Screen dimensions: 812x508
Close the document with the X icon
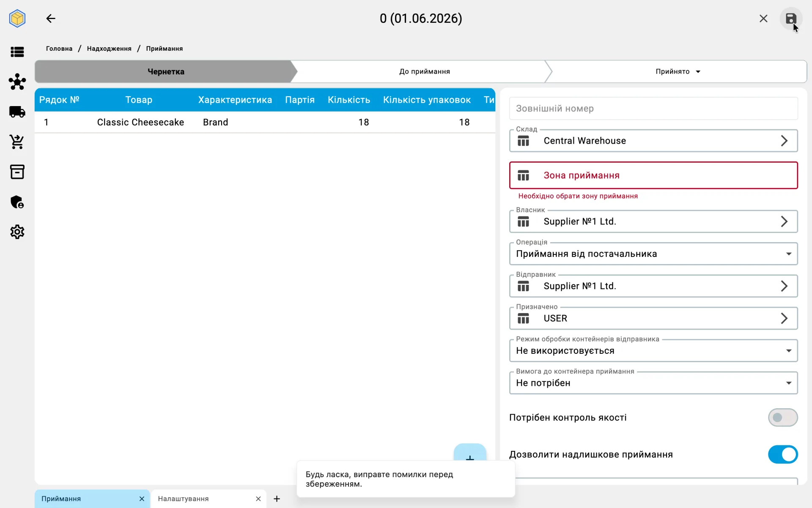pos(763,19)
